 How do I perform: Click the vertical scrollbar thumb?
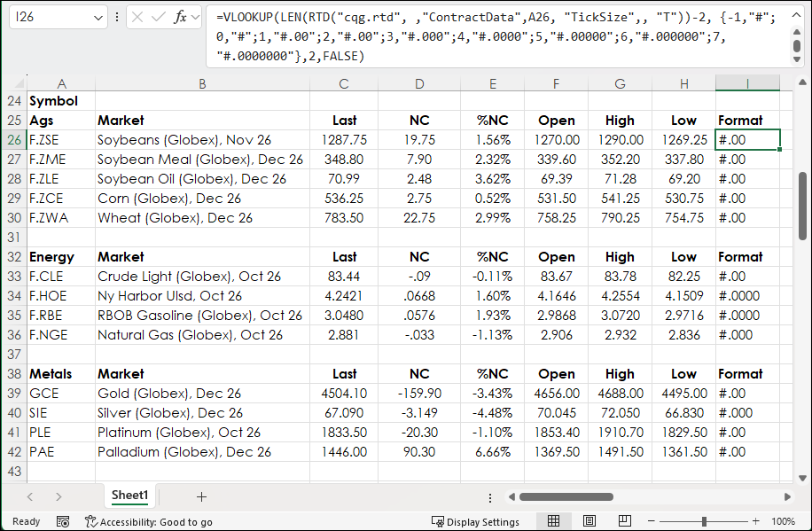pos(802,206)
